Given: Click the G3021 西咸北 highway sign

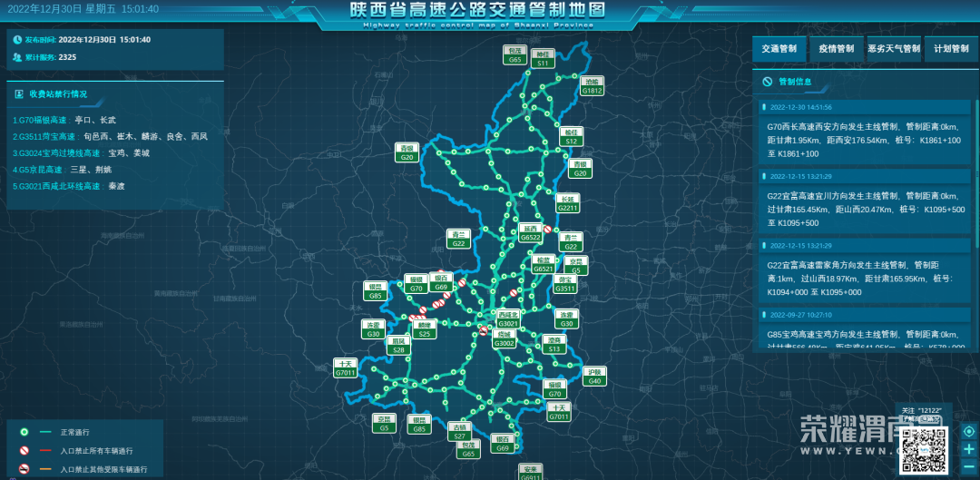Looking at the screenshot, I should [x=508, y=319].
